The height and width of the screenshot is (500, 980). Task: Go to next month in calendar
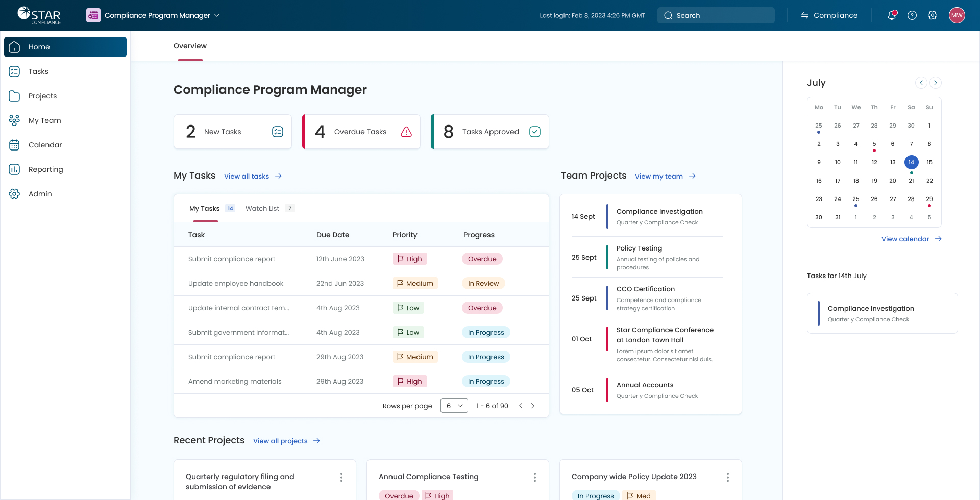936,83
